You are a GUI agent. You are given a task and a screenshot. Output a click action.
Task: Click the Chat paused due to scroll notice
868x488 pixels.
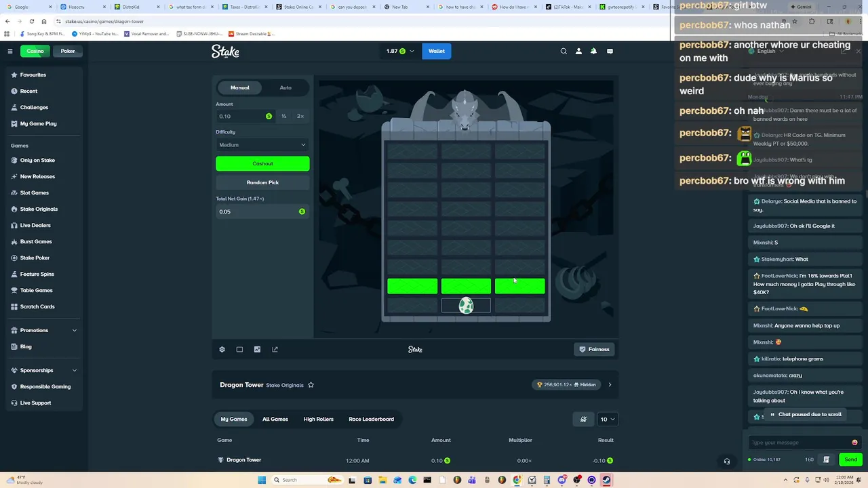coord(806,414)
